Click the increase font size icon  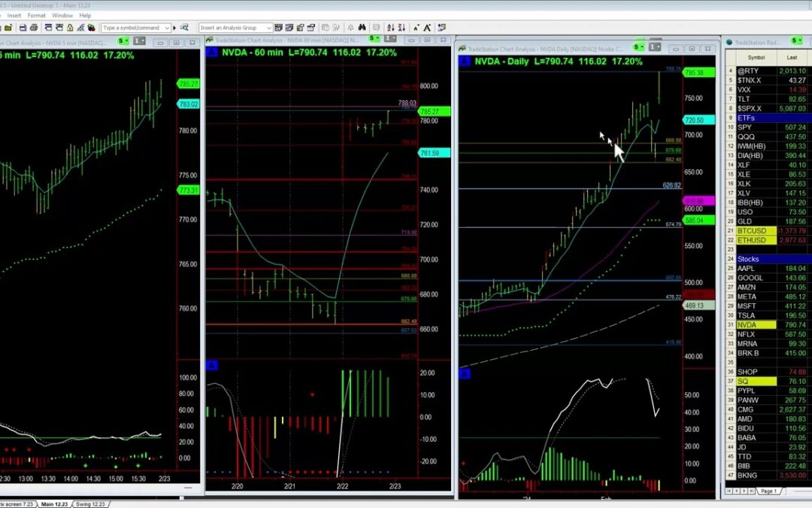tap(427, 28)
